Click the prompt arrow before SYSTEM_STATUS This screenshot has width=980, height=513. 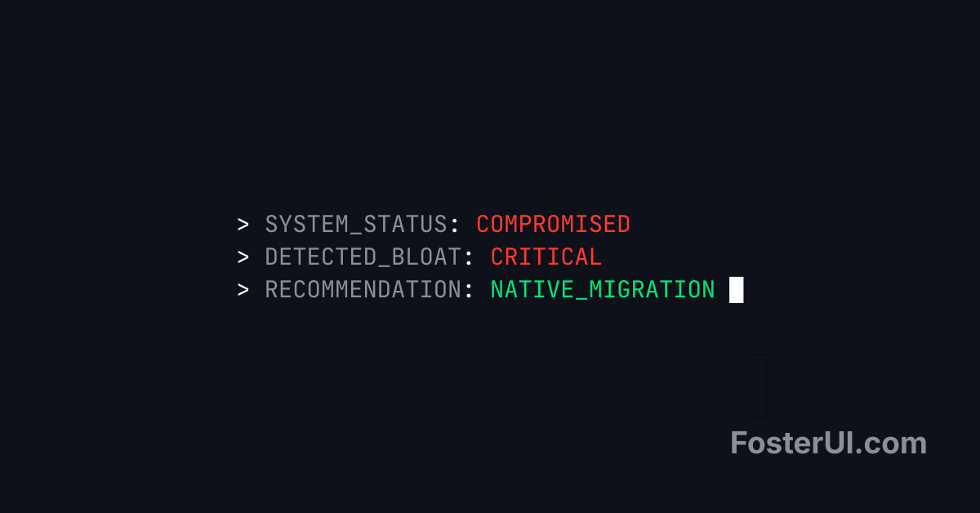point(243,225)
